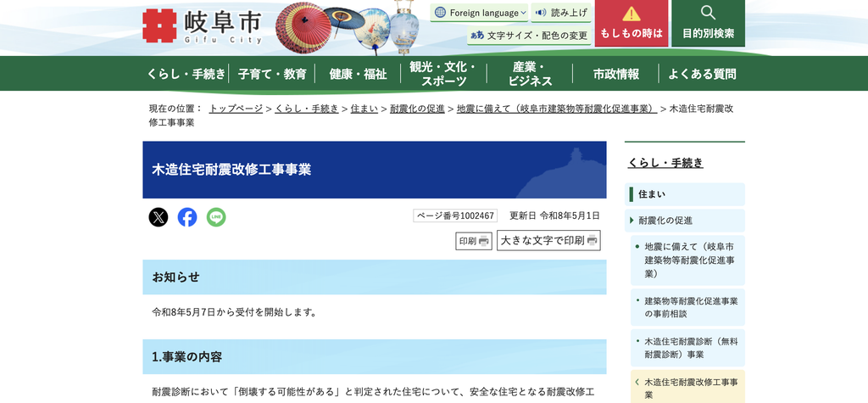Viewport: 868px width, 403px height.
Task: Go to 住まい breadcrumb link
Action: point(364,109)
